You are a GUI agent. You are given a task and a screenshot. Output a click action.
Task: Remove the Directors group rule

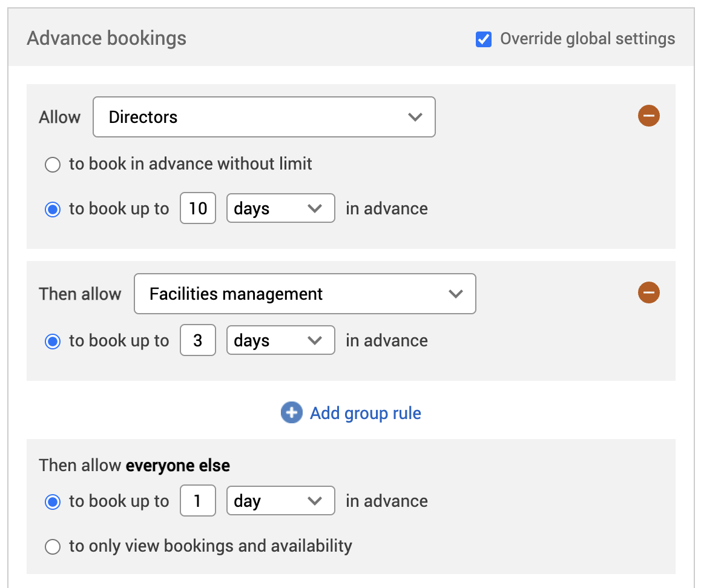[x=648, y=116]
